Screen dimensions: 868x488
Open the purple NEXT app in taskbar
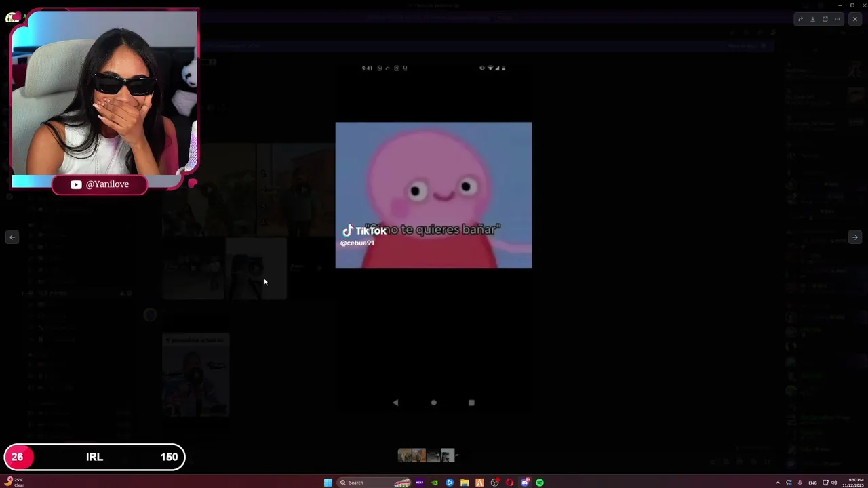(x=420, y=483)
